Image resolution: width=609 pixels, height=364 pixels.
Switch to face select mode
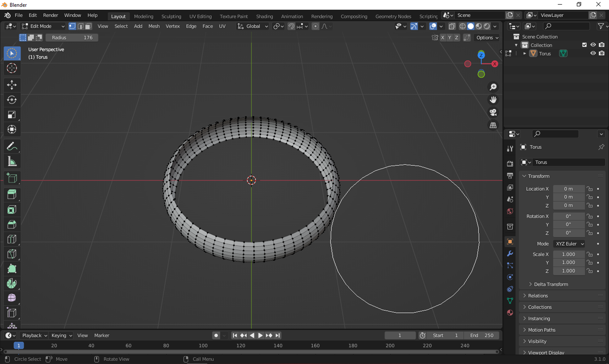[x=88, y=26]
